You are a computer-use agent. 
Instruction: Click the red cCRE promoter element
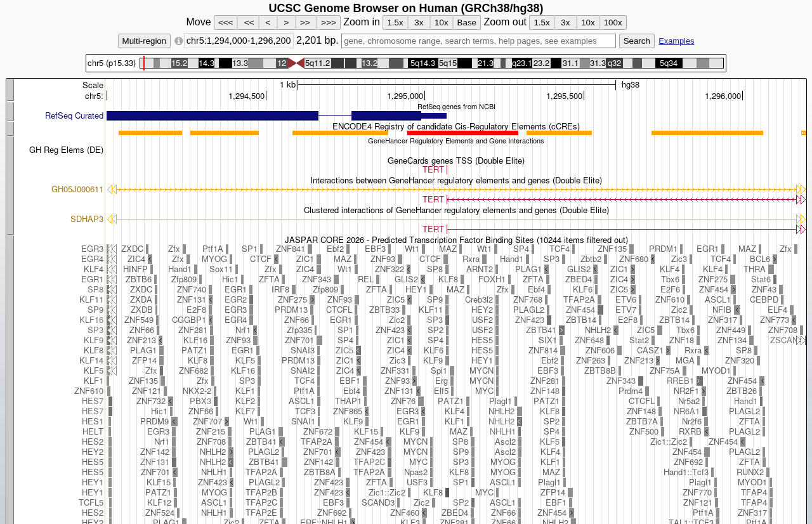coord(462,133)
